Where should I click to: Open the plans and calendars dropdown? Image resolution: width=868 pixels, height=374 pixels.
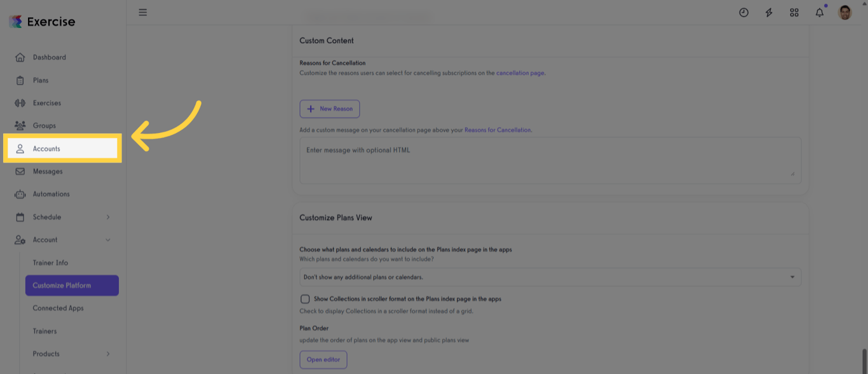click(x=550, y=277)
